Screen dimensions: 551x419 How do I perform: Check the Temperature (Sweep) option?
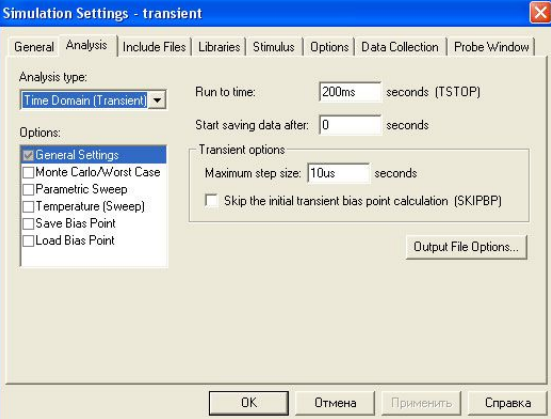[28, 206]
